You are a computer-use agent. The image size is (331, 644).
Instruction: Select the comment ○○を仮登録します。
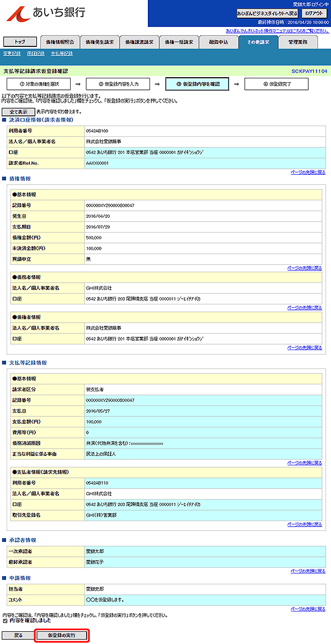tap(105, 600)
